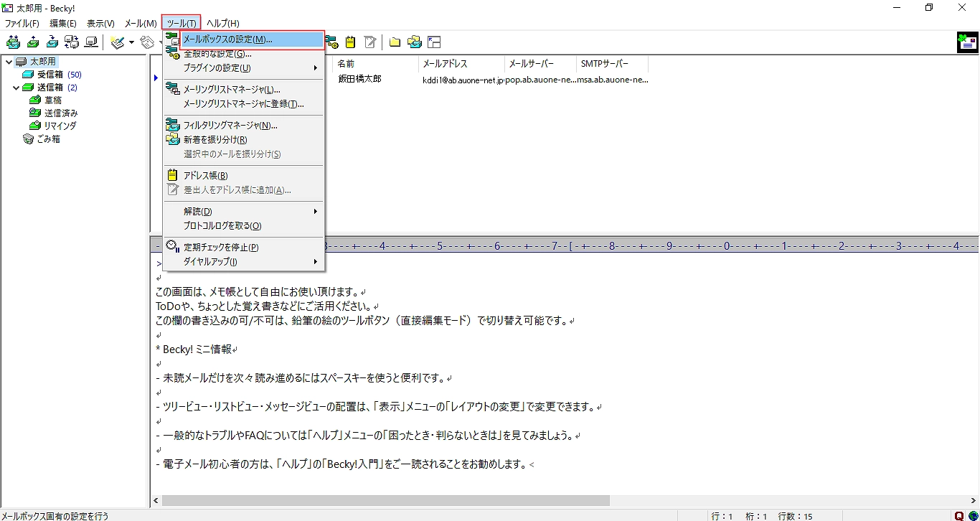Click the left arrow of the horizontal scrollbar

(156, 500)
